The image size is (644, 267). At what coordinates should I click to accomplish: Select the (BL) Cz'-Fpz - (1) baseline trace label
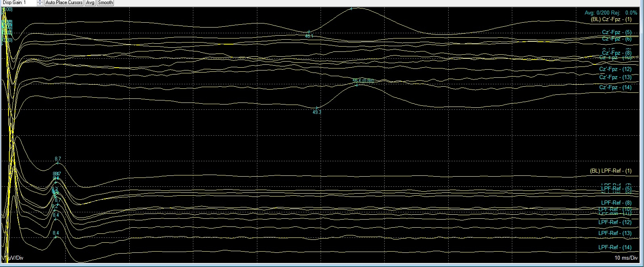(x=611, y=19)
